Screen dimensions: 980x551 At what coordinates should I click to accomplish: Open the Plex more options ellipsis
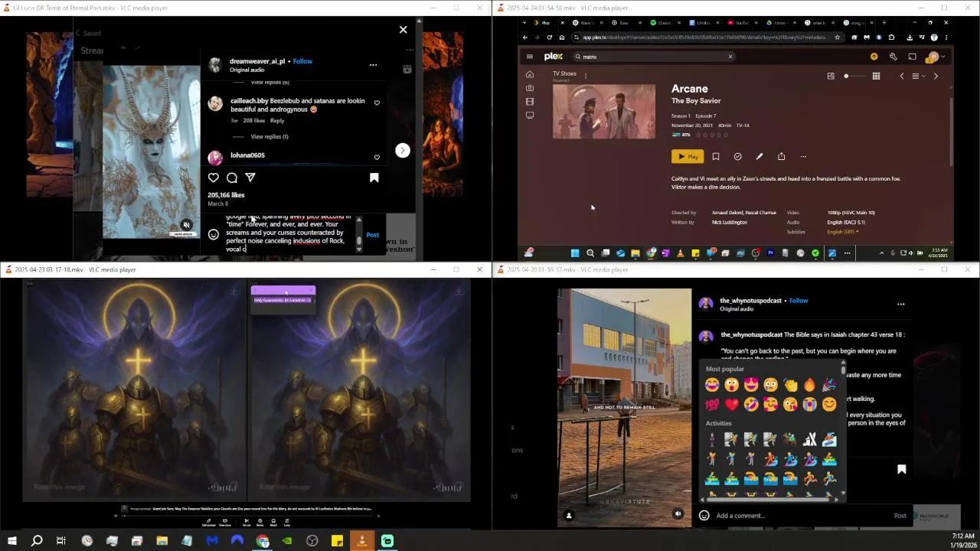[803, 156]
